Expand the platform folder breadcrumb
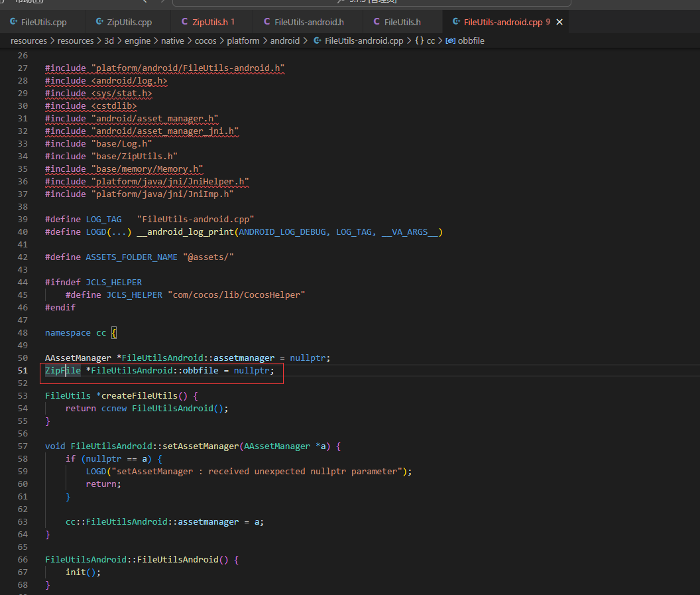This screenshot has height=595, width=700. coord(243,40)
